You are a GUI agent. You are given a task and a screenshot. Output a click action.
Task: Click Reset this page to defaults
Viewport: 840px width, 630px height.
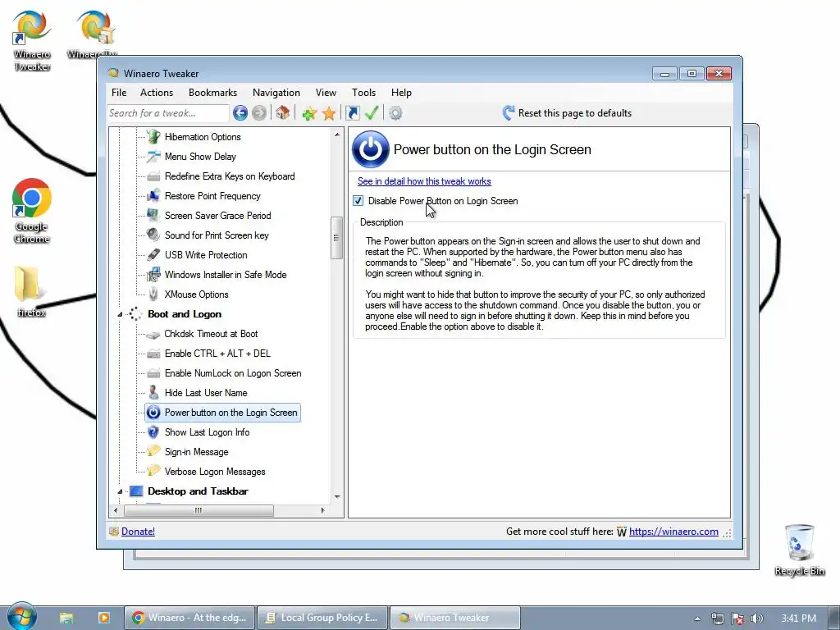click(x=574, y=113)
